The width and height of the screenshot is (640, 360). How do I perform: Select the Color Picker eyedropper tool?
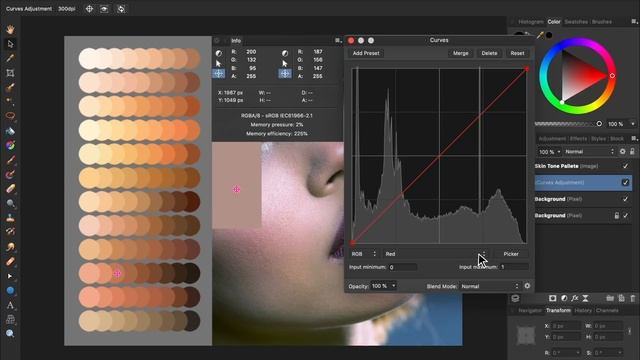(10, 58)
